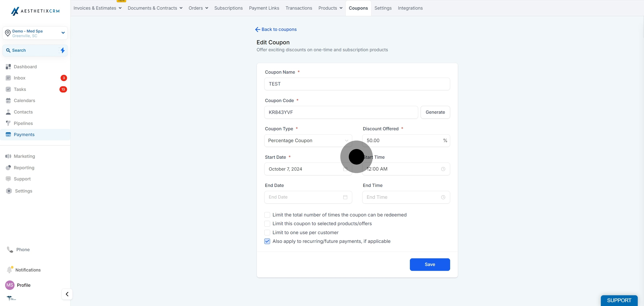This screenshot has width=644, height=306.
Task: Switch to the Transactions tab
Action: coord(299,8)
